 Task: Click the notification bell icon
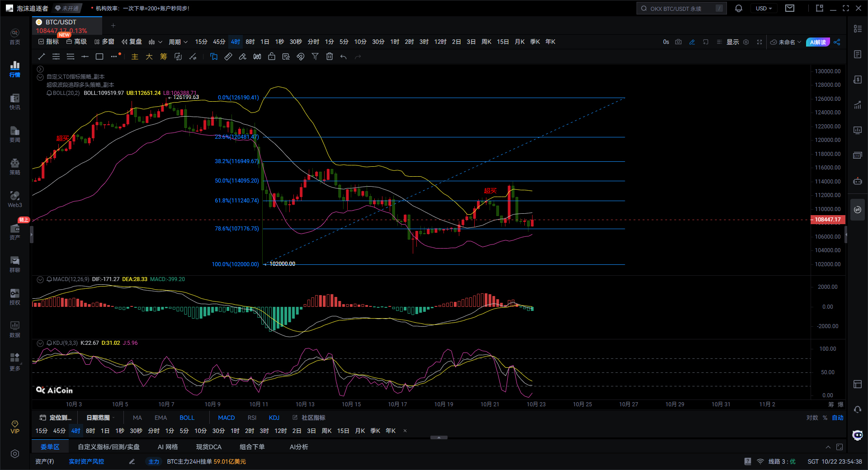pyautogui.click(x=739, y=9)
